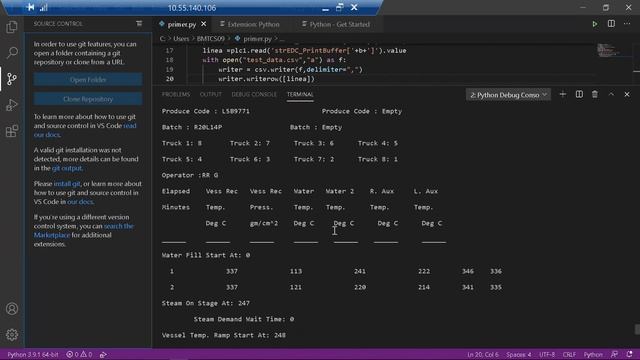Screen dimensions: 640x360
Task: Run Python file with the play icon
Action: [x=595, y=24]
